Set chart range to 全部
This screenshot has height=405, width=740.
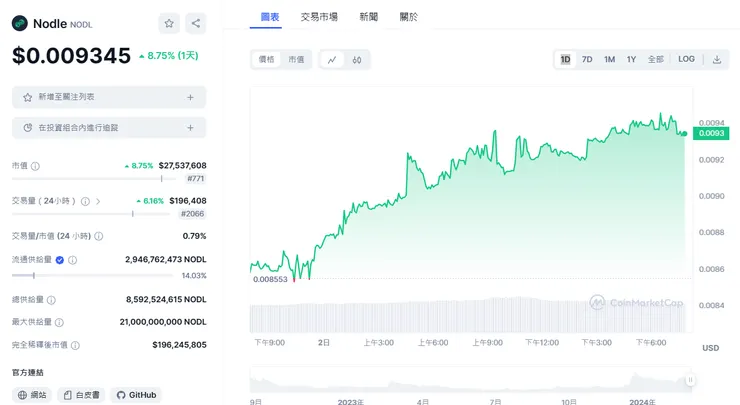pyautogui.click(x=656, y=59)
